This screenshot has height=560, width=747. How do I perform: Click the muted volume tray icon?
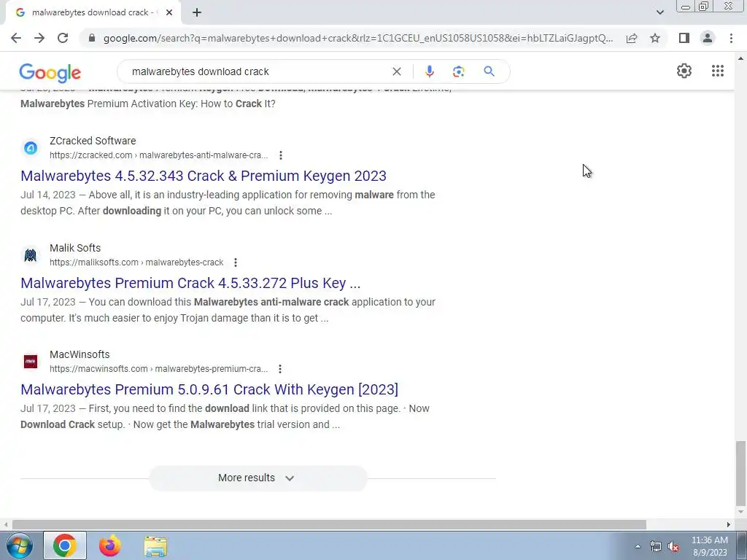673,547
